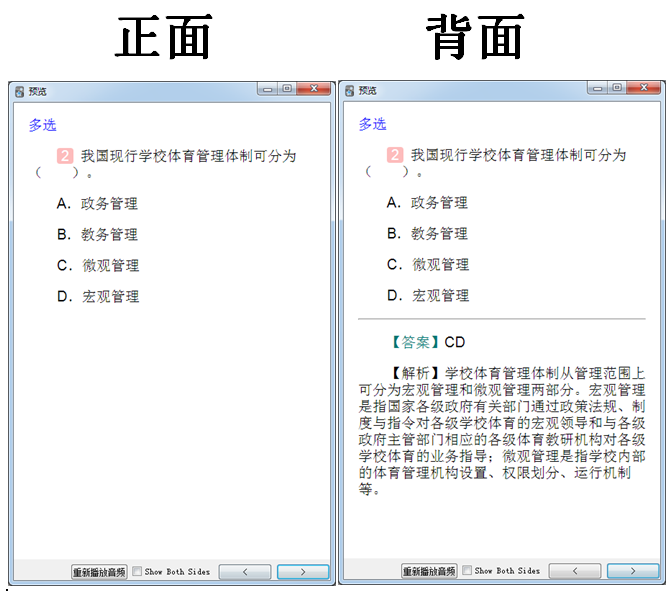Select option A 政务管理 in the left window
670x591 pixels.
[97, 203]
